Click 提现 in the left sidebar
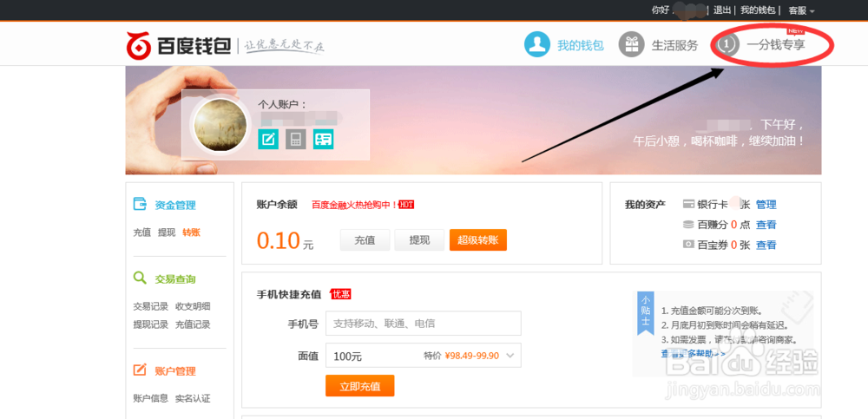Viewport: 868px width, 419px height. 167,232
